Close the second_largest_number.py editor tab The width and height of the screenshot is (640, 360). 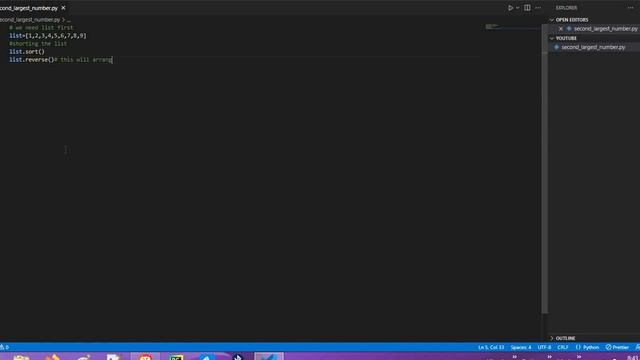(63, 8)
